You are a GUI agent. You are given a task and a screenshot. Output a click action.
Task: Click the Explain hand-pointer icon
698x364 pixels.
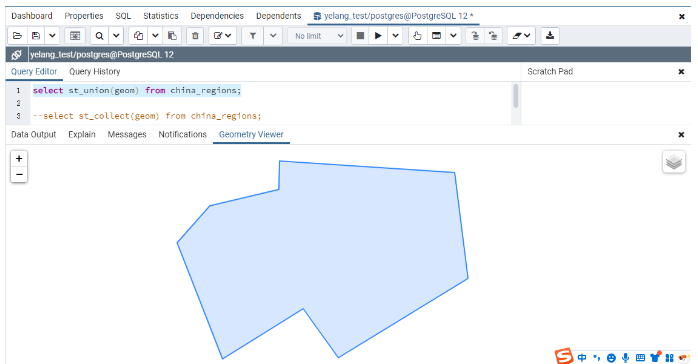pos(417,36)
